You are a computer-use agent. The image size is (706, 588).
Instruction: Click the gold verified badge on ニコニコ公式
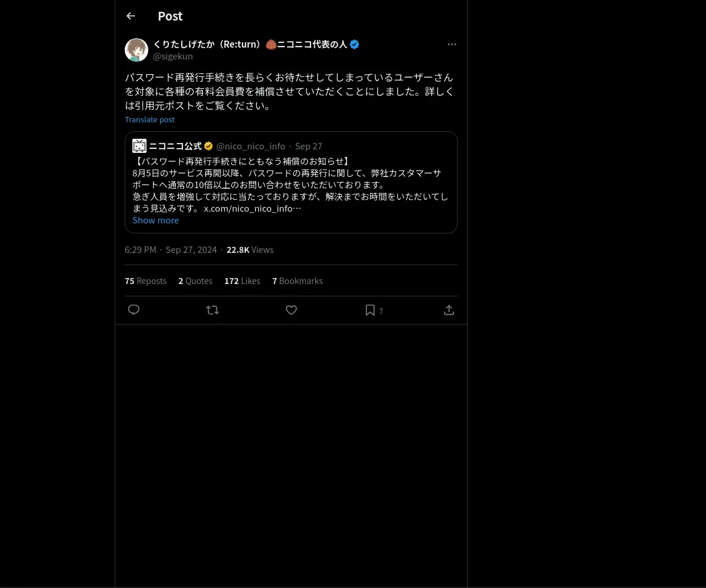pos(208,146)
